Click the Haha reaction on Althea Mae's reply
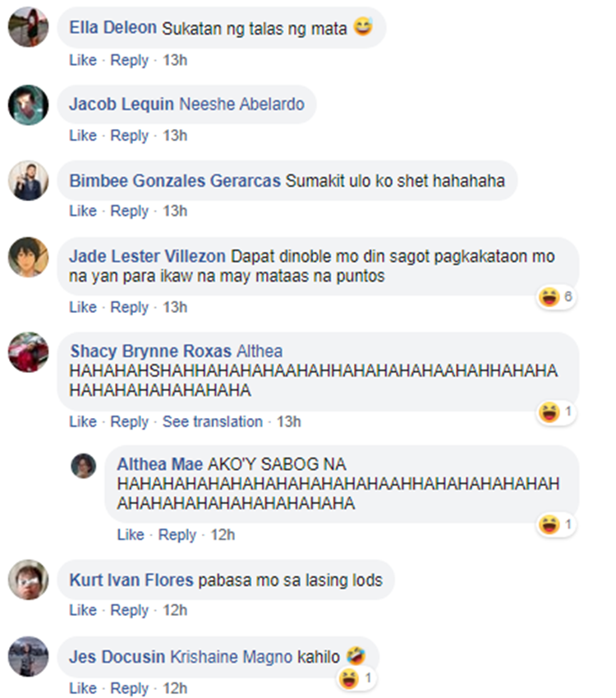The height and width of the screenshot is (698, 616). 556,525
